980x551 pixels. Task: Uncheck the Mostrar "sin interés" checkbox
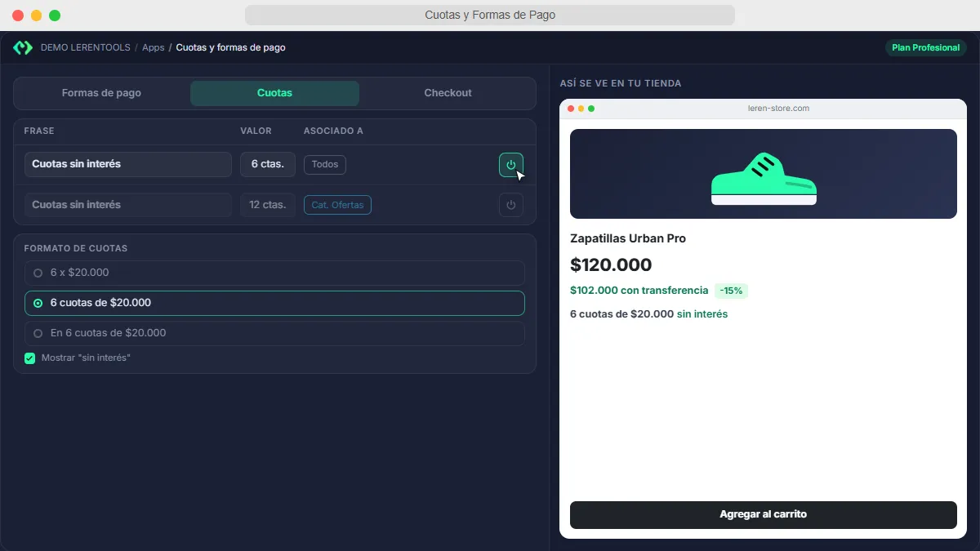click(30, 358)
